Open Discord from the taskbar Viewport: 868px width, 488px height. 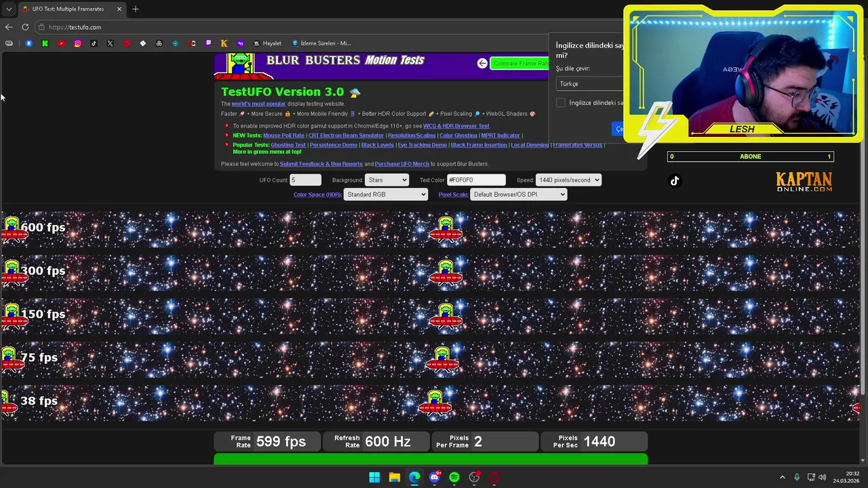click(435, 477)
